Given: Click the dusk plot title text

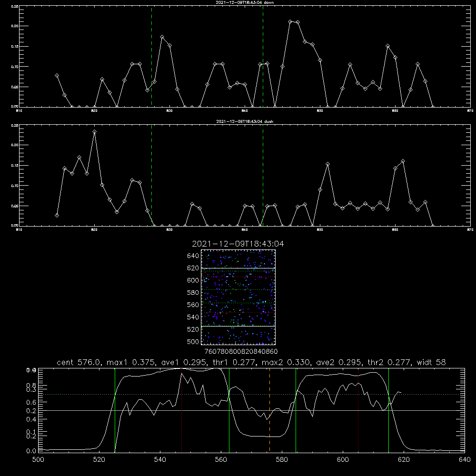Looking at the screenshot, I should pos(245,121).
